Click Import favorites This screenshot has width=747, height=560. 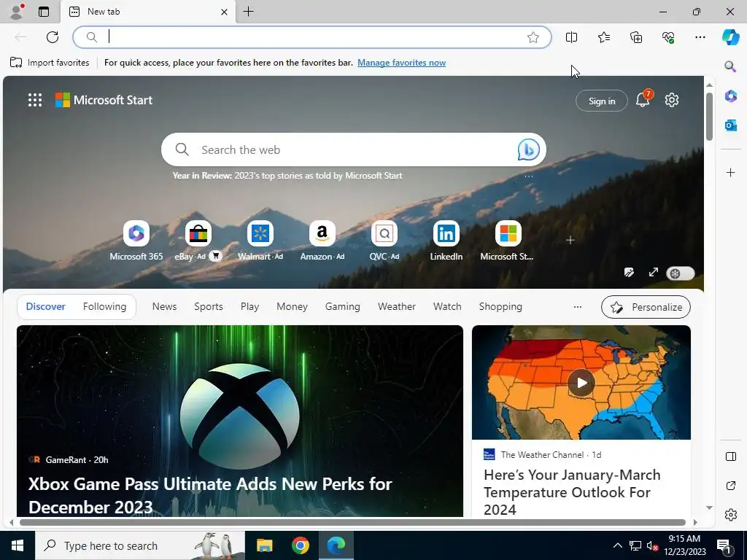click(50, 63)
